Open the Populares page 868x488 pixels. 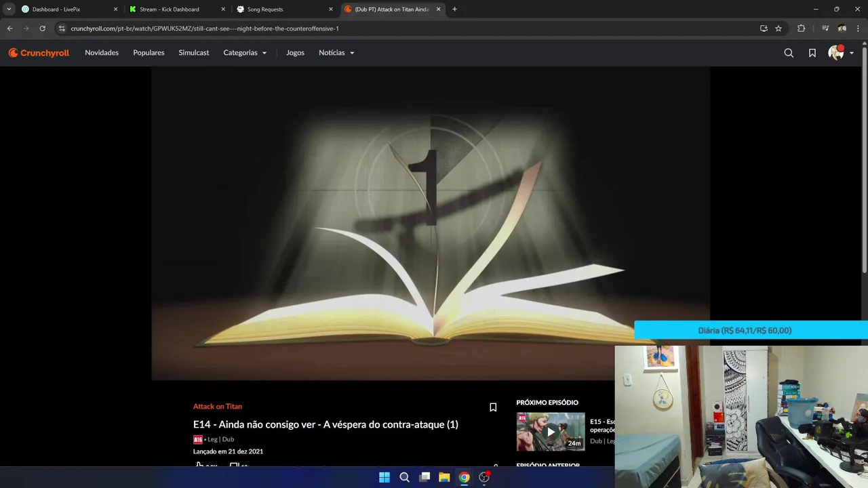click(149, 53)
